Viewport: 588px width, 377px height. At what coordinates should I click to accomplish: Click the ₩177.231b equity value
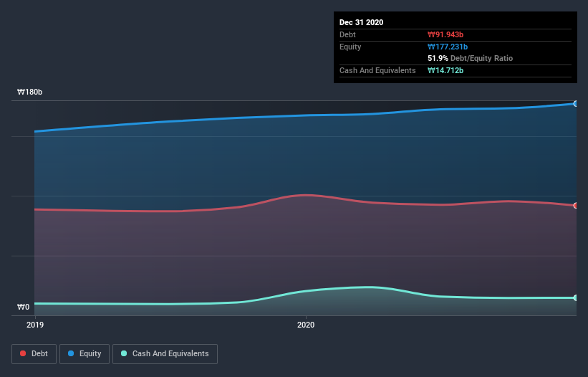(x=448, y=47)
